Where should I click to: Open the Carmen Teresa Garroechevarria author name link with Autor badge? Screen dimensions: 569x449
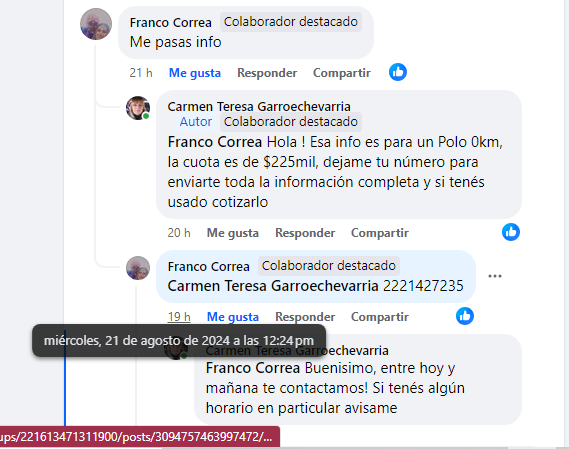click(259, 107)
